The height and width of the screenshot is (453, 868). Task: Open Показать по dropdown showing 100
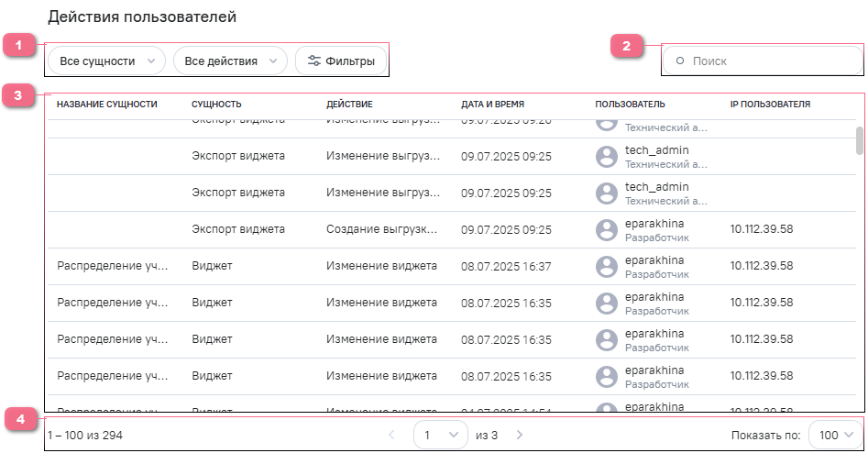click(835, 435)
